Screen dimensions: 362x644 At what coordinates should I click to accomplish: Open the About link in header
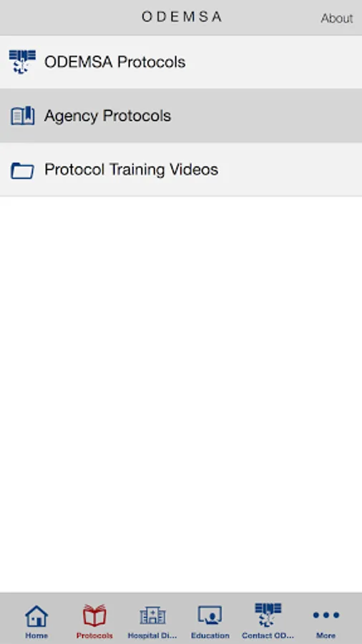pyautogui.click(x=336, y=18)
